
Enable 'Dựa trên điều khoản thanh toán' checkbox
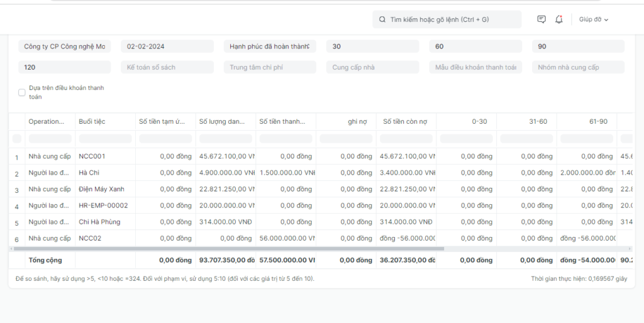[22, 92]
